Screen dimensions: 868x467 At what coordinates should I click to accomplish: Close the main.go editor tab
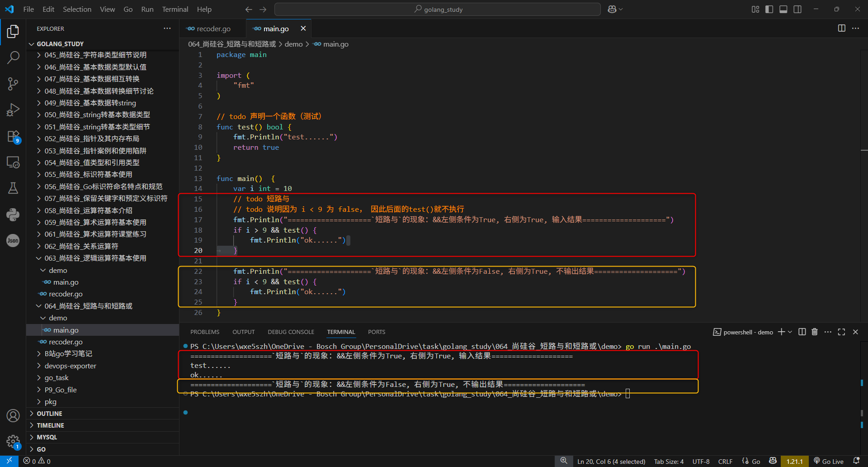(303, 29)
